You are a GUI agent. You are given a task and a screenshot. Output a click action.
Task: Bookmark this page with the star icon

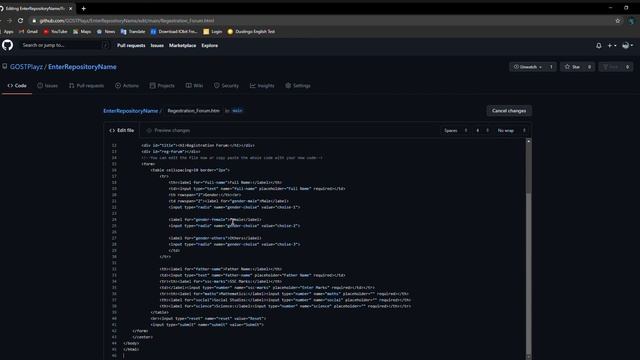tap(618, 20)
